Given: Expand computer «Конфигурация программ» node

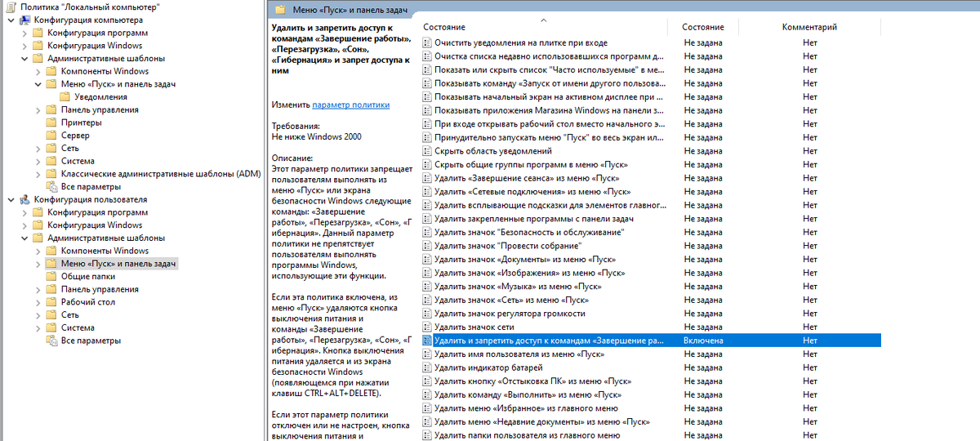Looking at the screenshot, I should pos(24,33).
